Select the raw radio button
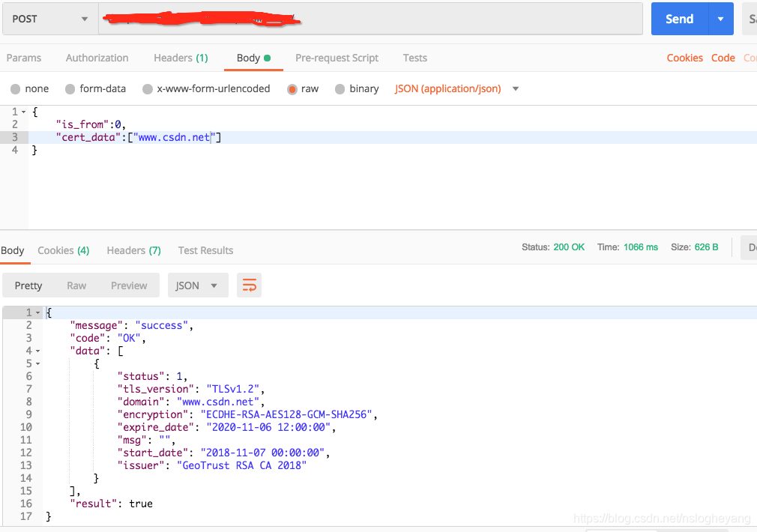757x532 pixels. (x=292, y=89)
